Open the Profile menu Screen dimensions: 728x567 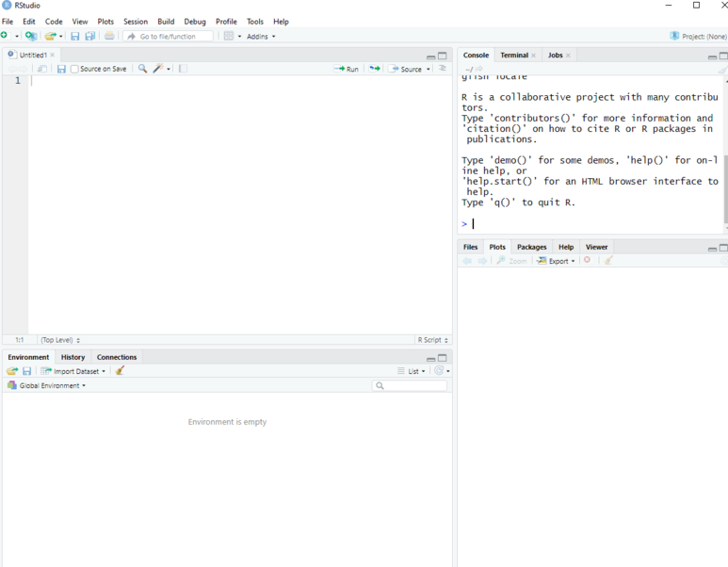pyautogui.click(x=226, y=22)
